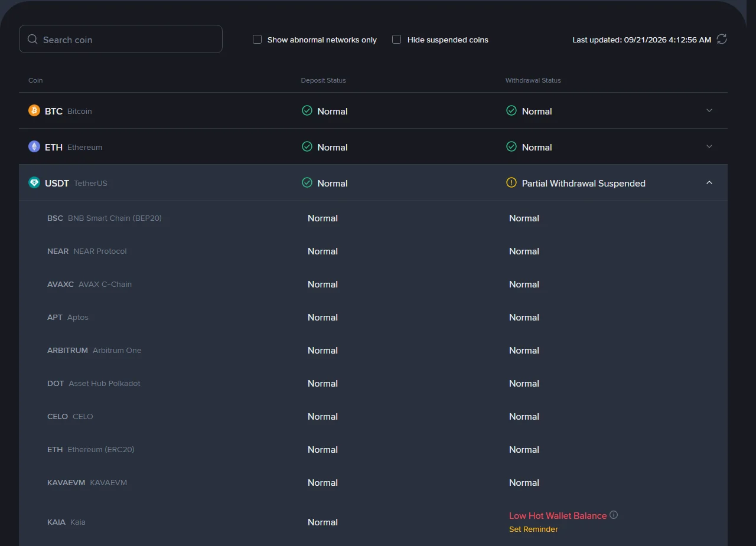Viewport: 756px width, 546px height.
Task: Select the KAIA Kaia network label
Action: point(66,522)
